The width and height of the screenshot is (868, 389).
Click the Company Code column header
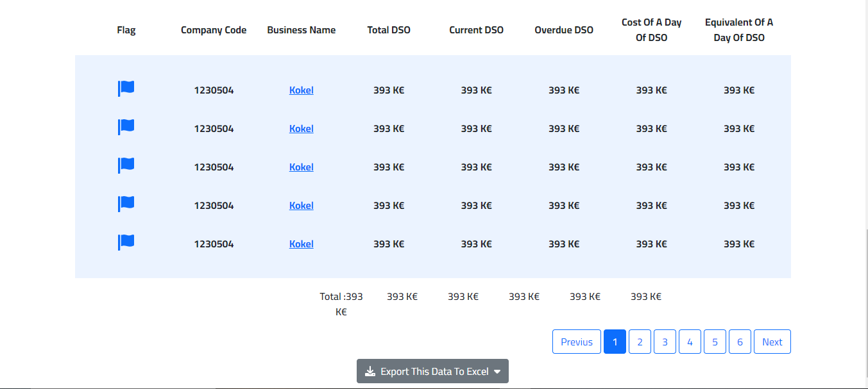pos(214,30)
